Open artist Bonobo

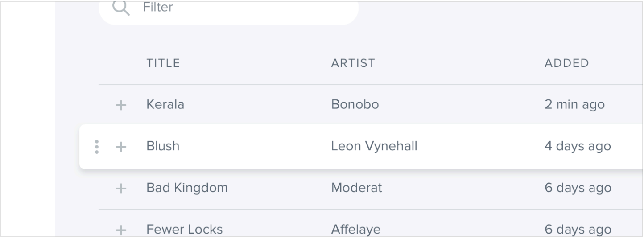[x=355, y=105]
